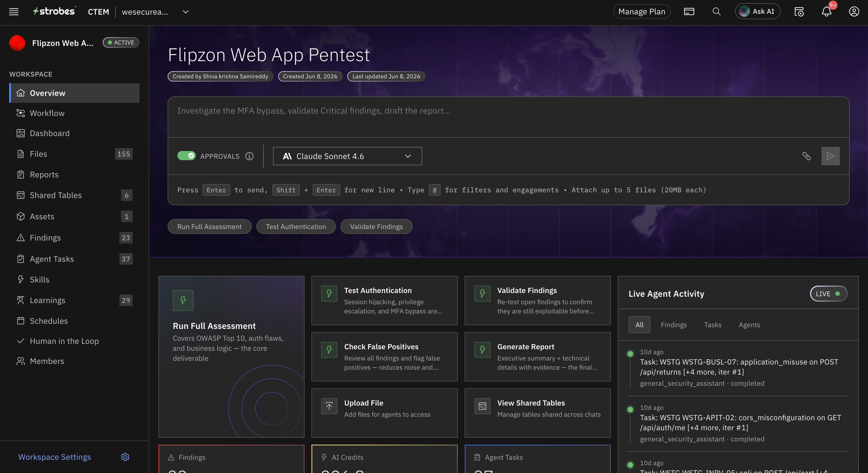Click the red Flipzon workspace avatar

17,43
